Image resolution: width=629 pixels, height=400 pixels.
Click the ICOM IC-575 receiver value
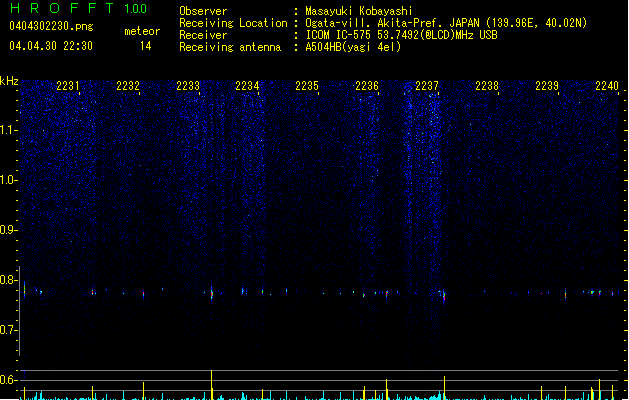pyautogui.click(x=402, y=35)
